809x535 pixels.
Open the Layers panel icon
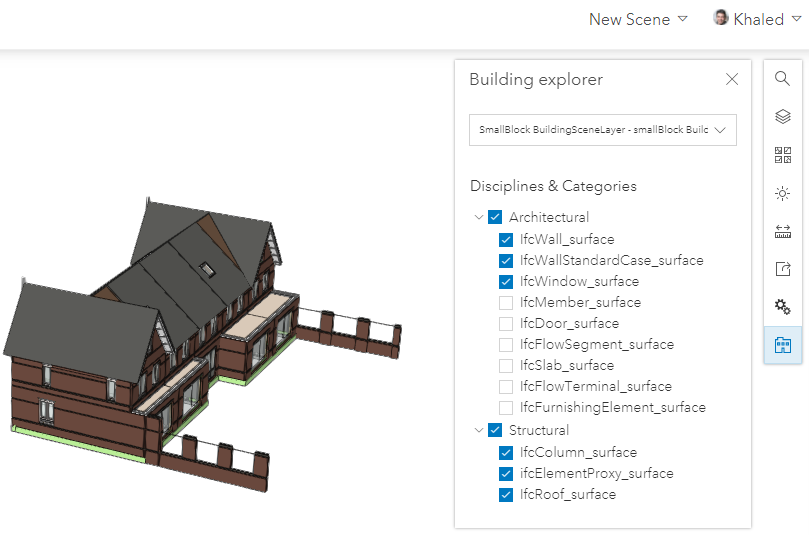pyautogui.click(x=782, y=117)
